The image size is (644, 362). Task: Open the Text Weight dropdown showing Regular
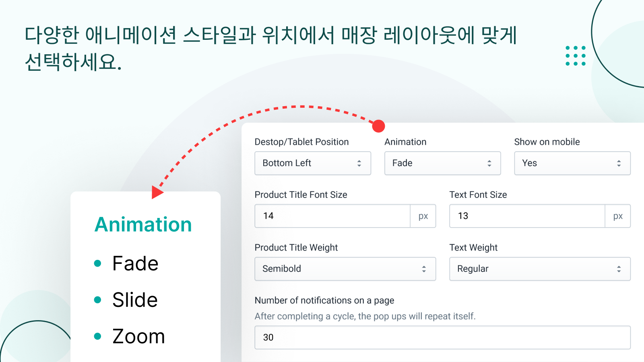click(540, 269)
